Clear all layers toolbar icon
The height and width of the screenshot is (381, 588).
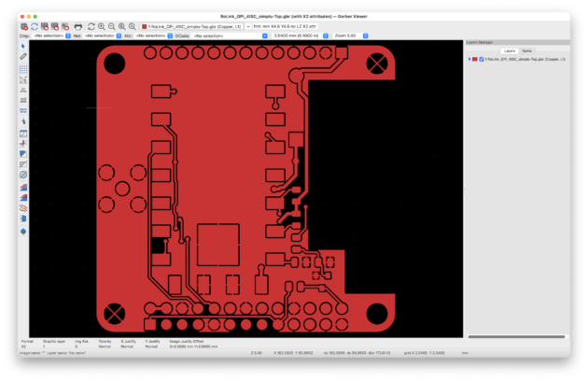(24, 27)
